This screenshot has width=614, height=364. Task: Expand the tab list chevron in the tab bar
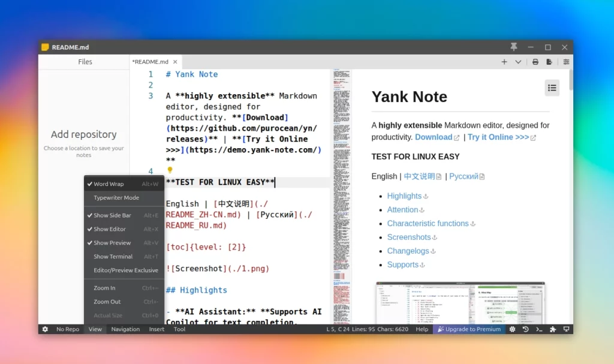tap(518, 62)
